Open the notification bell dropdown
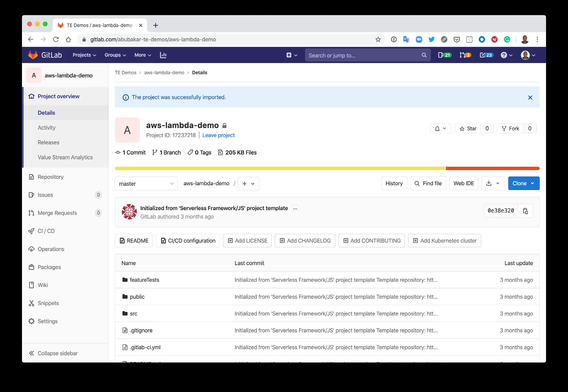 [441, 128]
